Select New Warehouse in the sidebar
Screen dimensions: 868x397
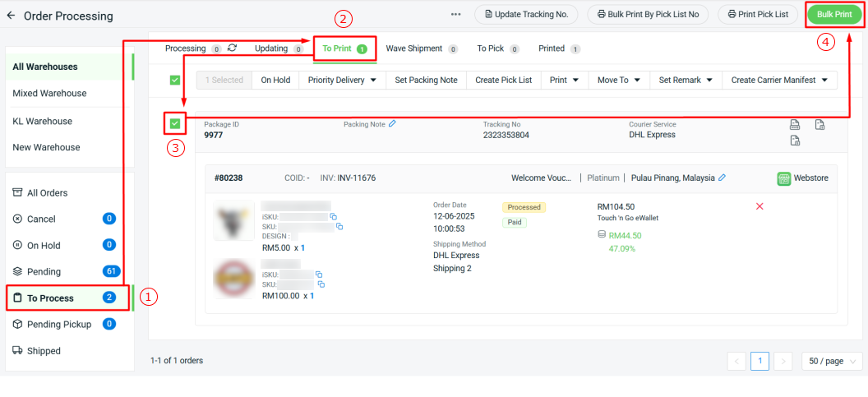pos(69,147)
